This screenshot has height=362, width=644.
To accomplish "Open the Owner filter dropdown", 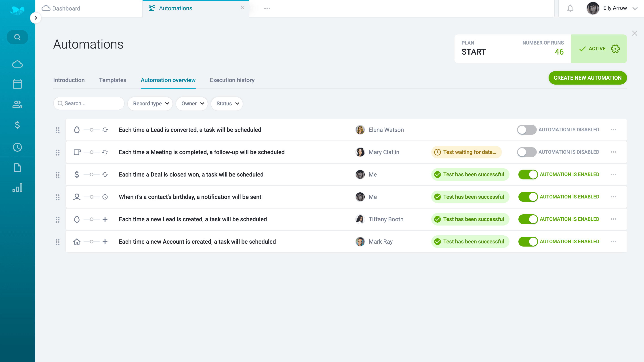I will (192, 104).
